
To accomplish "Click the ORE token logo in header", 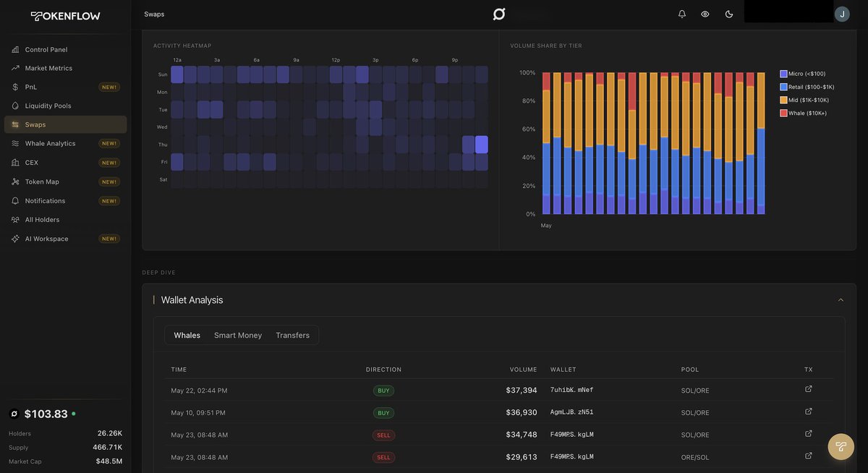I will [499, 14].
